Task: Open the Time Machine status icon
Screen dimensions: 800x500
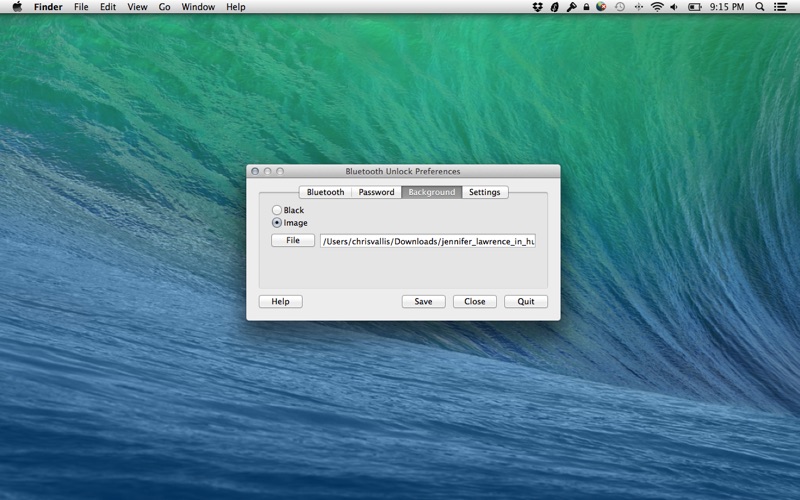Action: click(x=620, y=7)
